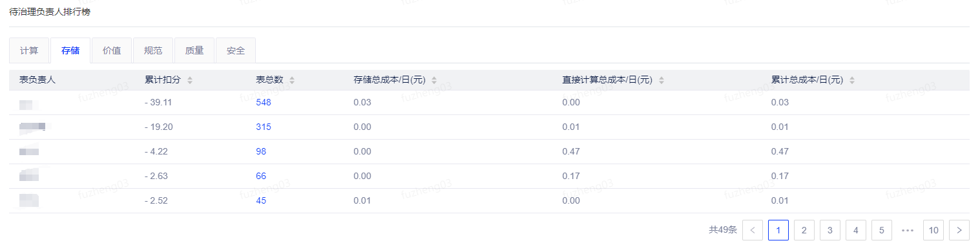Open table count link 315
980x245 pixels.
coord(264,127)
